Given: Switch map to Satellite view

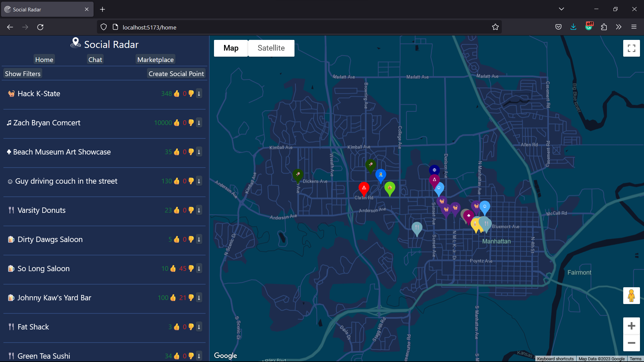Looking at the screenshot, I should (x=271, y=48).
